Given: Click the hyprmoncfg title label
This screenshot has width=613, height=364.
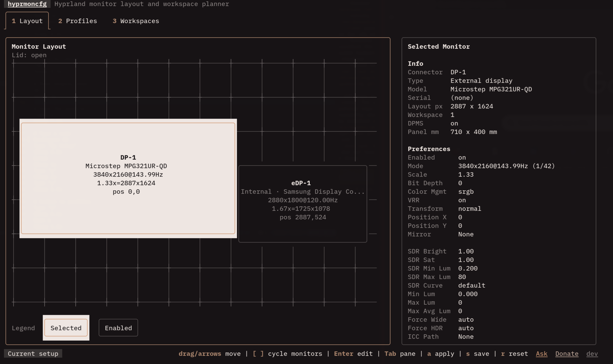Looking at the screenshot, I should click(27, 4).
